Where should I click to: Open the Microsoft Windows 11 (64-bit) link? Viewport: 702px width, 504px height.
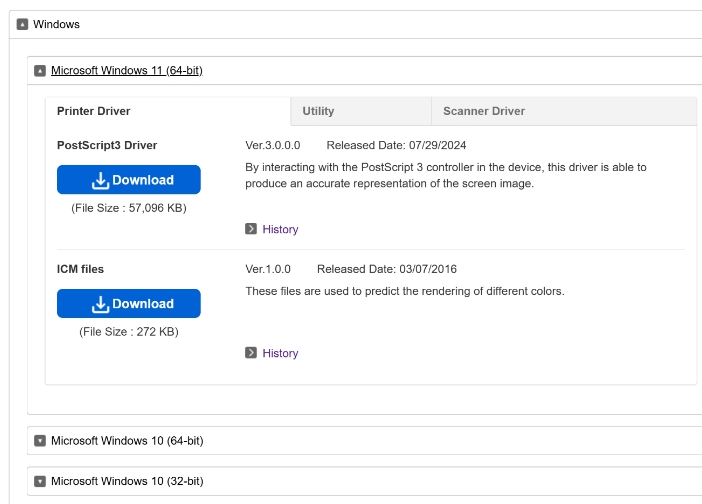(x=127, y=70)
